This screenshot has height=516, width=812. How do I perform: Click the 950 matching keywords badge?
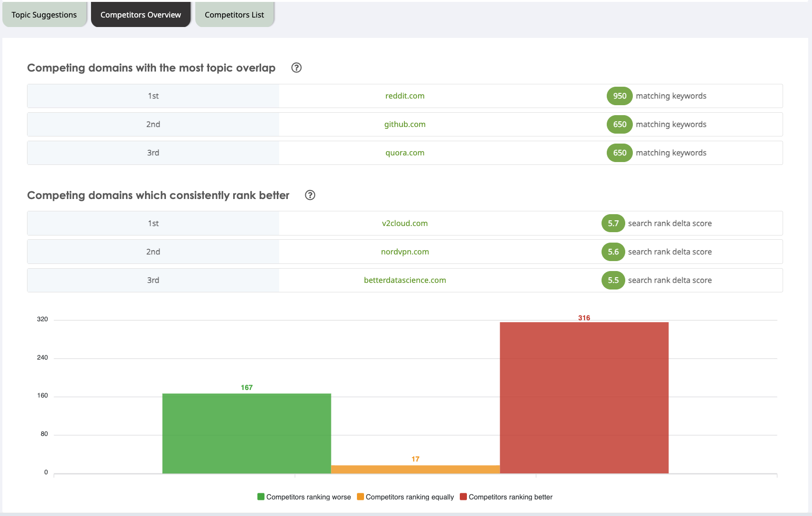[620, 96]
